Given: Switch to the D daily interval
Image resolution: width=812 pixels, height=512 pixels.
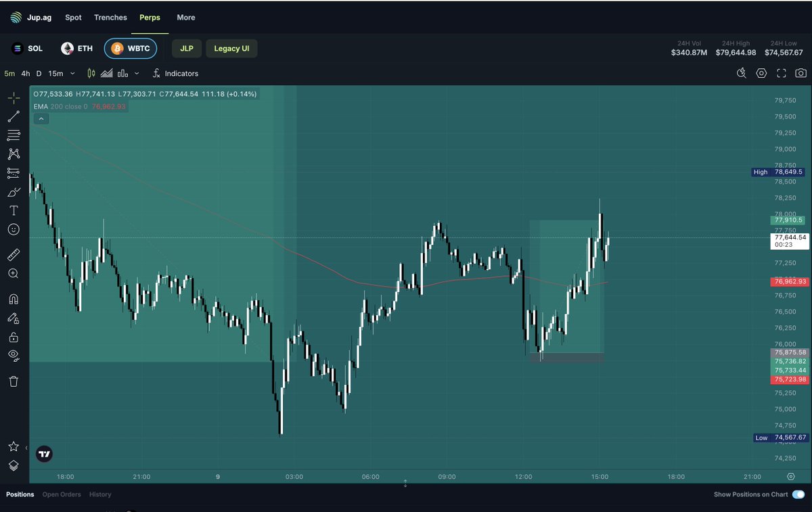Looking at the screenshot, I should coord(39,73).
